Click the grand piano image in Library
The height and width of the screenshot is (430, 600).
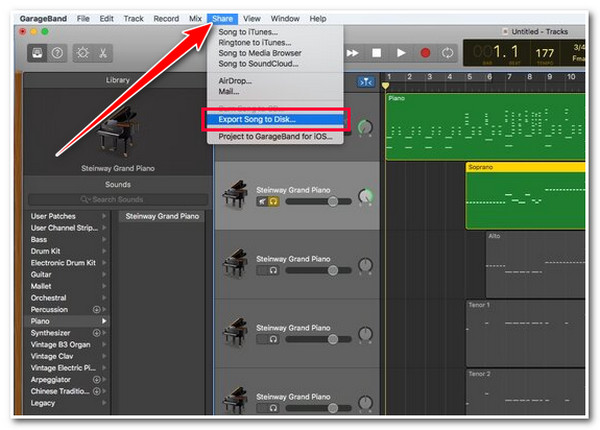click(x=117, y=131)
